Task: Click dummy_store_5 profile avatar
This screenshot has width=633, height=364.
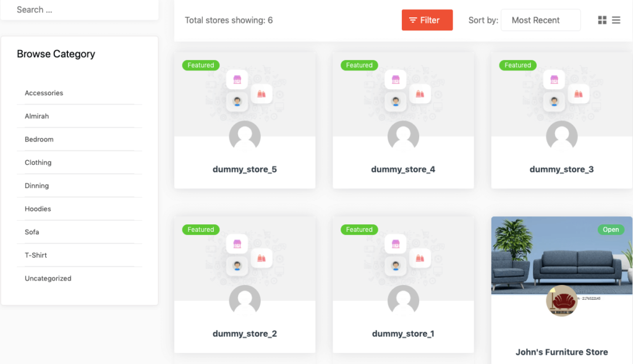Action: (245, 137)
